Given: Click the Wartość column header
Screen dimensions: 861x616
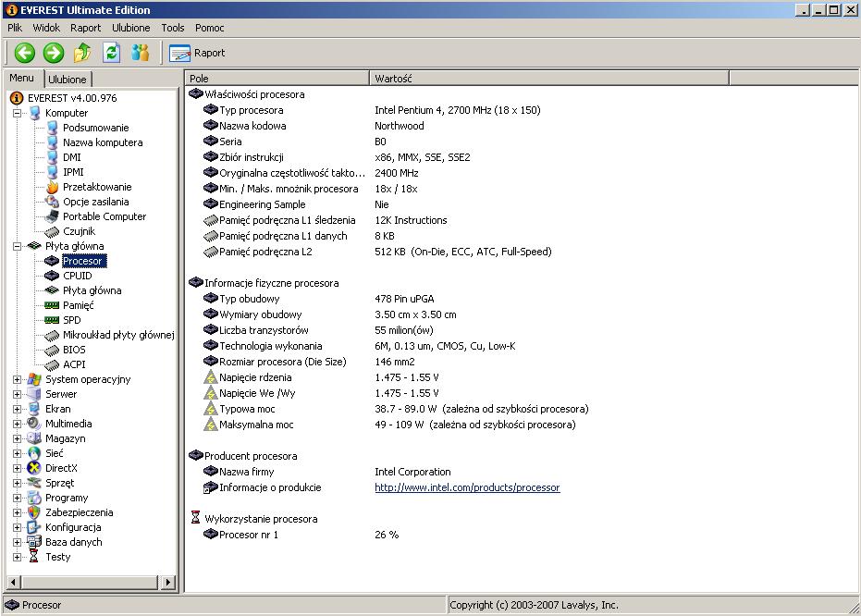Looking at the screenshot, I should coord(549,79).
